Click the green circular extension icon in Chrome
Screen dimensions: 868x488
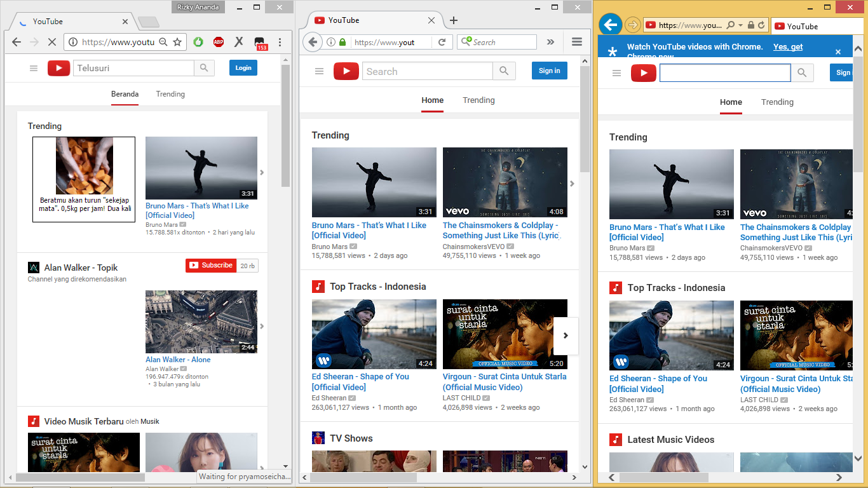198,42
